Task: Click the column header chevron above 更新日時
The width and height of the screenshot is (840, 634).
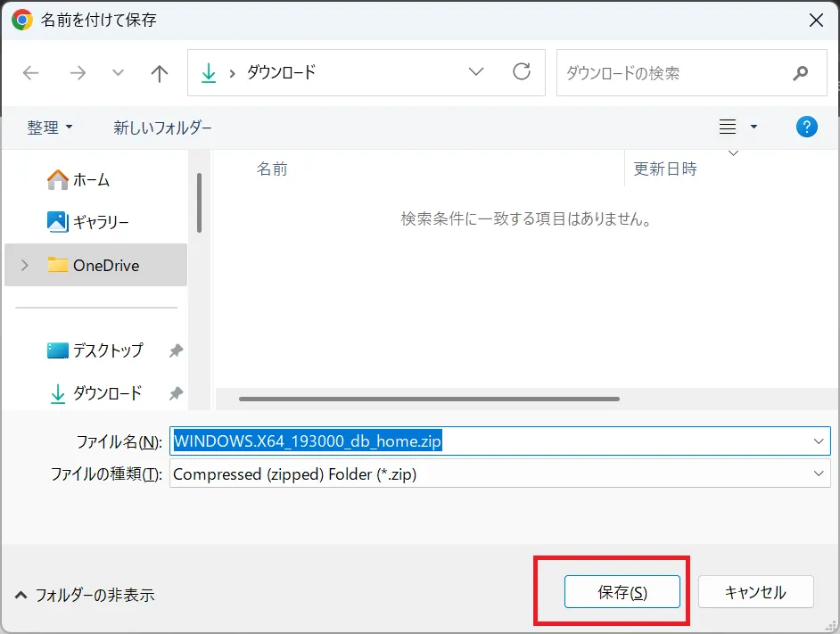Action: click(x=733, y=153)
